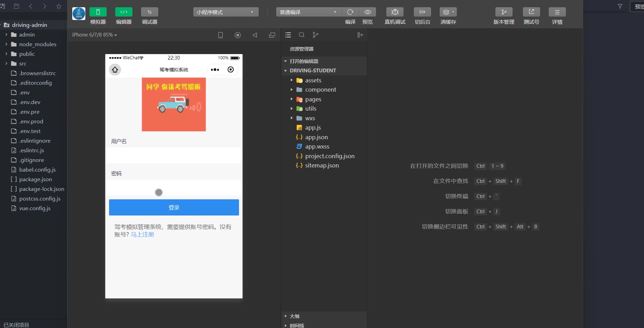Screen dimensions: 644x328
Task: Expand the pages folder
Action: click(x=324, y=99)
